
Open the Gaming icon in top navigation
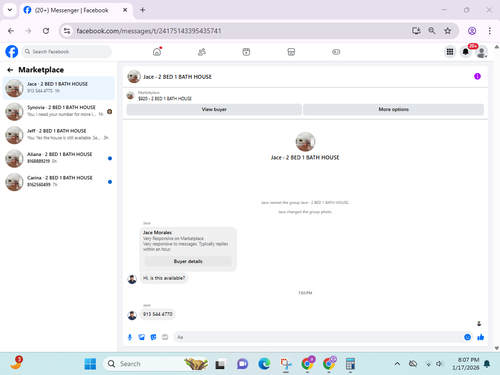(x=336, y=52)
